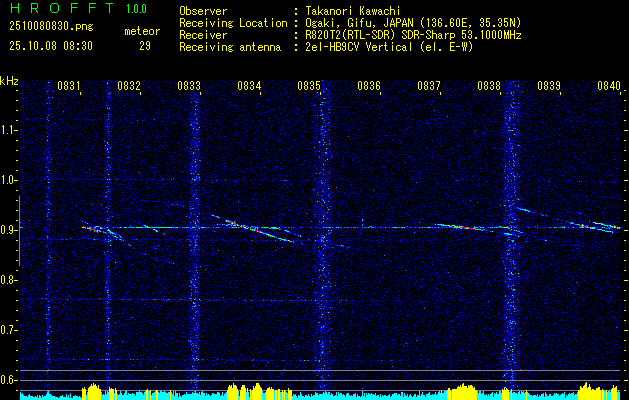Click the 0834 time marker
Screen dimensions: 629x400
tap(249, 86)
